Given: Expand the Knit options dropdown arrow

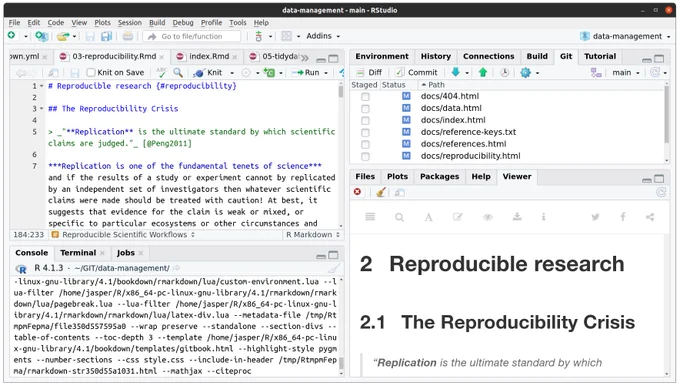Looking at the screenshot, I should [232, 73].
